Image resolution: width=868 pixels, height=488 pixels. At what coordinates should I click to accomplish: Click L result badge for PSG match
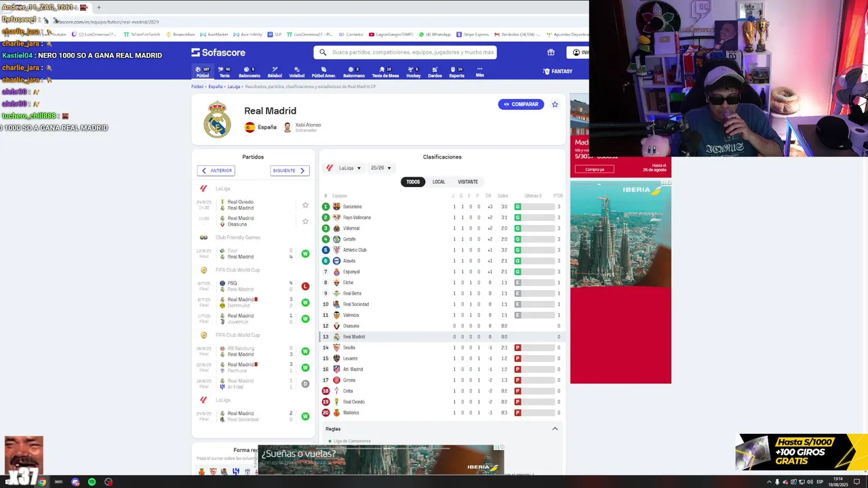coord(305,286)
